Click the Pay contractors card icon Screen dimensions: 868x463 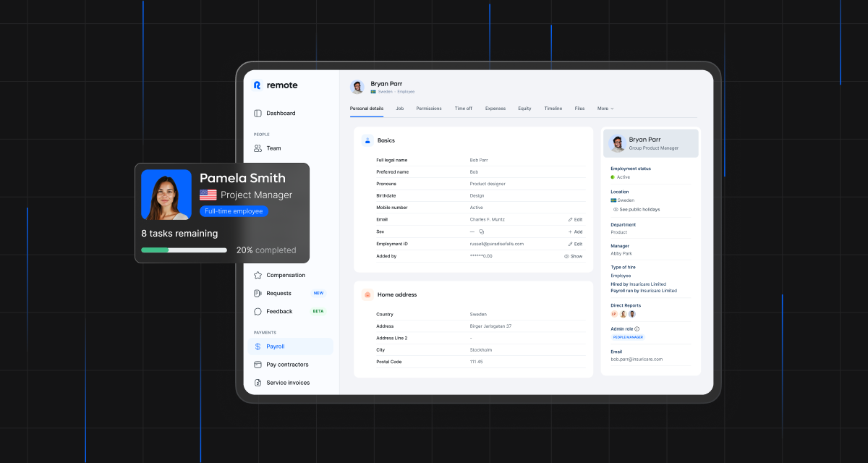pyautogui.click(x=258, y=365)
